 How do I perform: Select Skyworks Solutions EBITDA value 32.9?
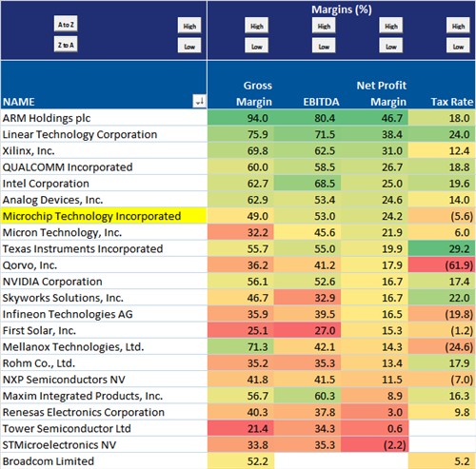[307, 298]
